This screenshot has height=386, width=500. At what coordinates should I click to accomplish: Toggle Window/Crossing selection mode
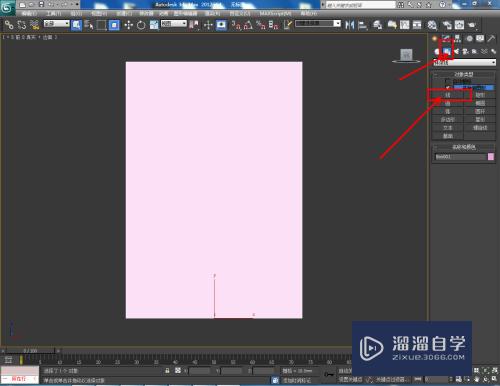click(114, 25)
